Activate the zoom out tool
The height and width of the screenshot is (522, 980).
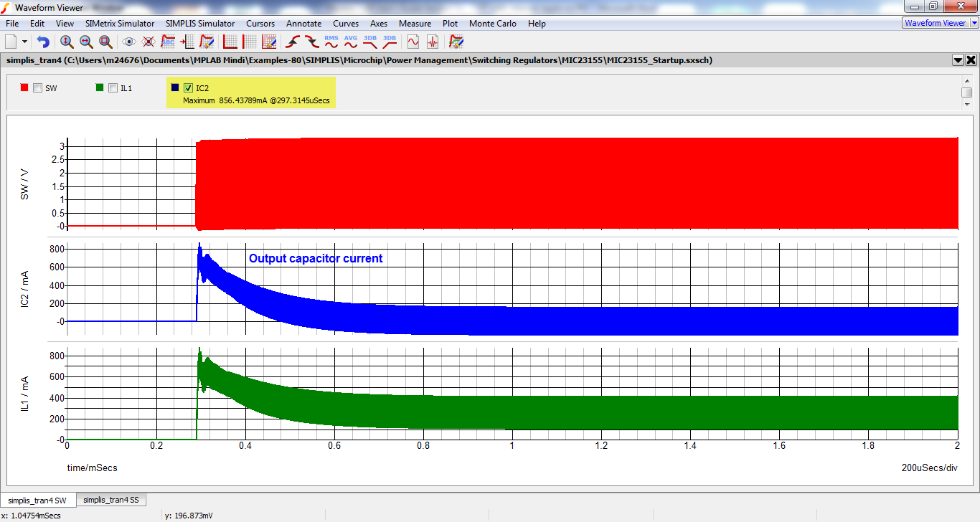coord(85,42)
